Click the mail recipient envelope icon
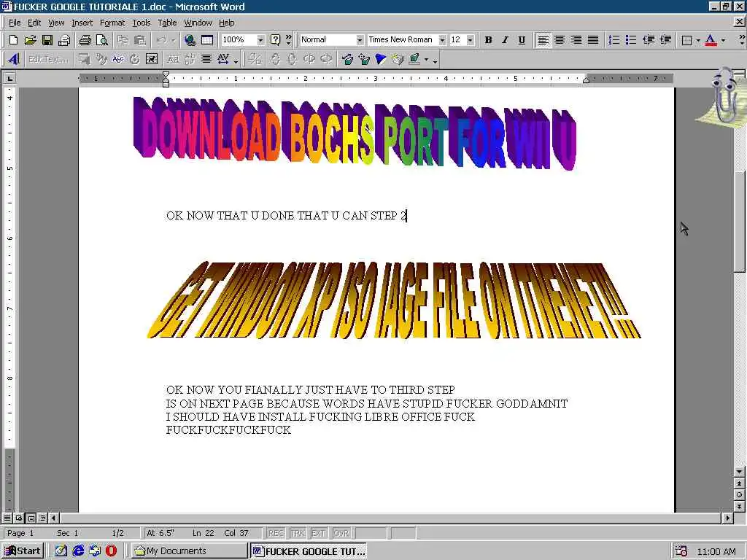Viewport: 747px width, 560px height. (64, 40)
